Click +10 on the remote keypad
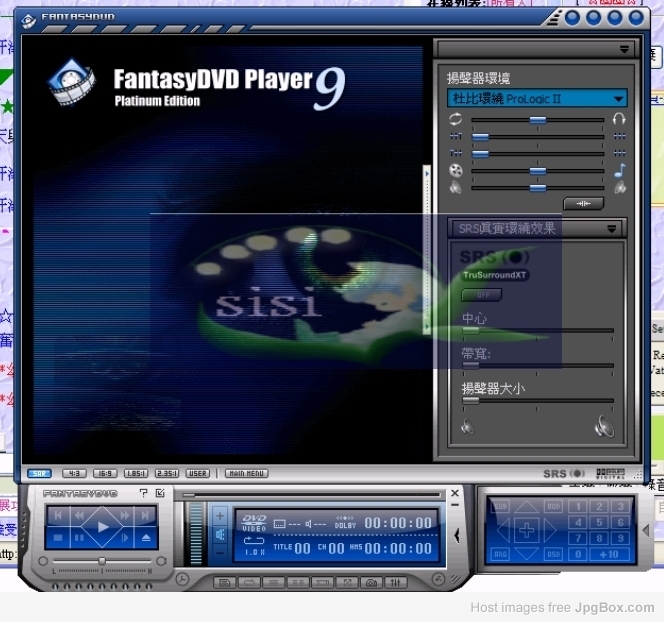This screenshot has height=622, width=664. pyautogui.click(x=609, y=554)
